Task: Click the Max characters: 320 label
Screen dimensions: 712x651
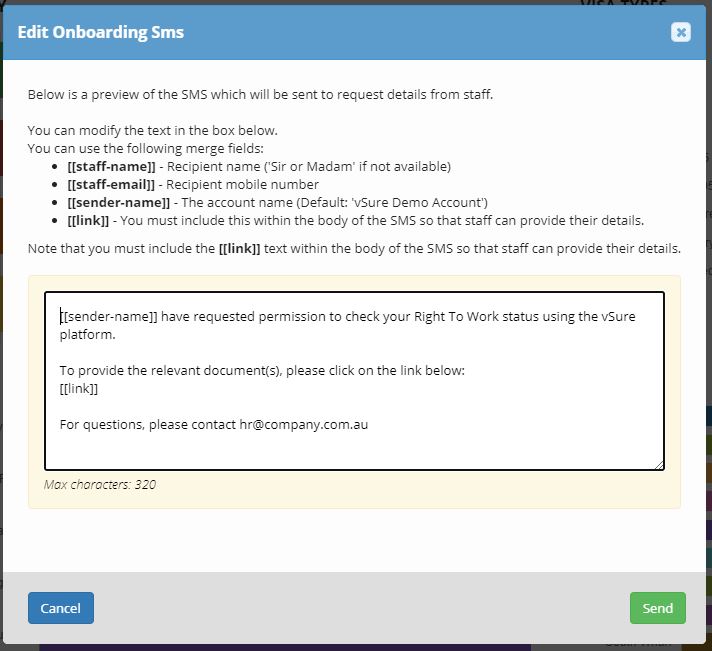Action: point(100,484)
